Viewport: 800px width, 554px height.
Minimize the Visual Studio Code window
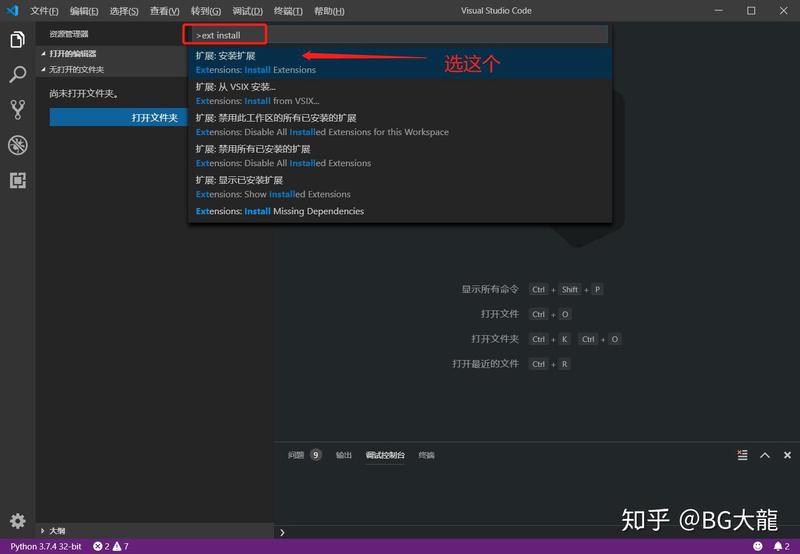(x=719, y=11)
